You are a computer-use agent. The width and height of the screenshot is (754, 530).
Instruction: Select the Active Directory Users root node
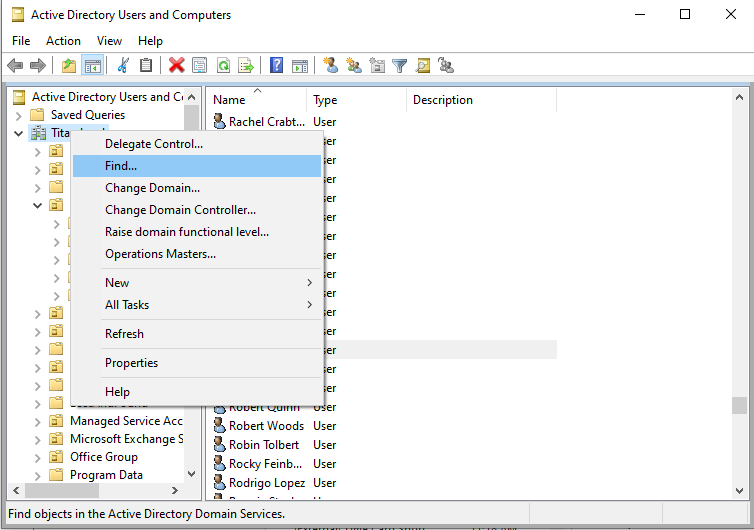tap(107, 97)
